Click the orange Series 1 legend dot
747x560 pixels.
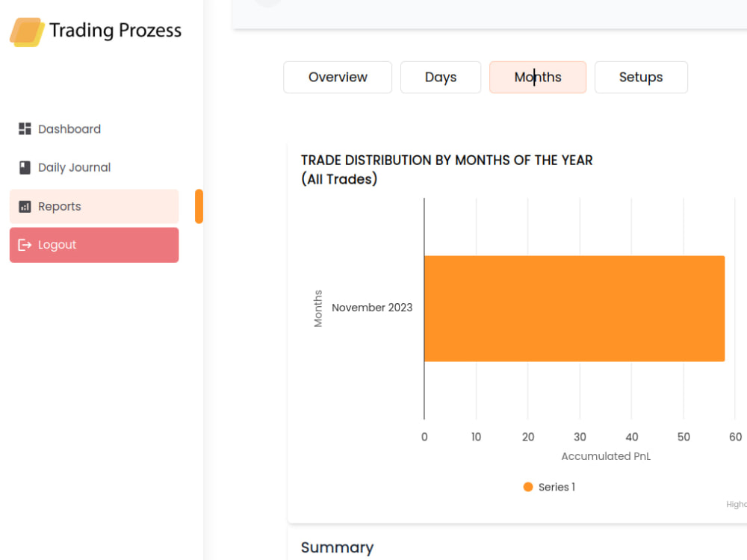[528, 487]
